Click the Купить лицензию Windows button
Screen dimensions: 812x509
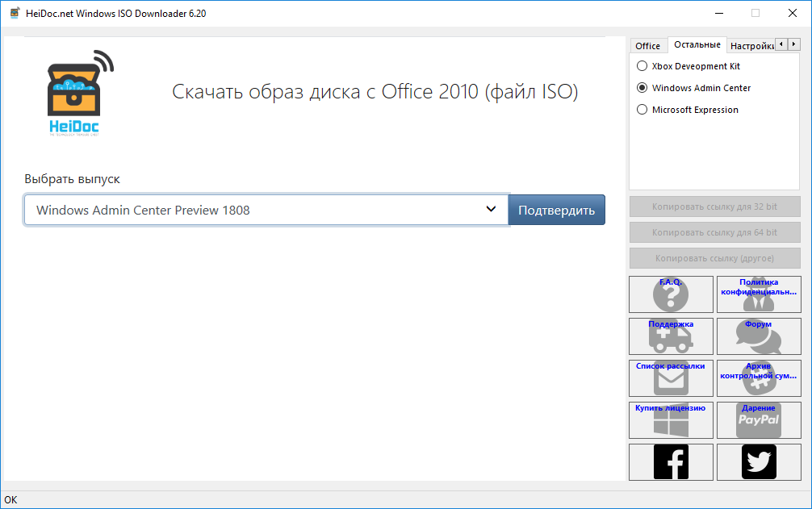click(x=671, y=420)
